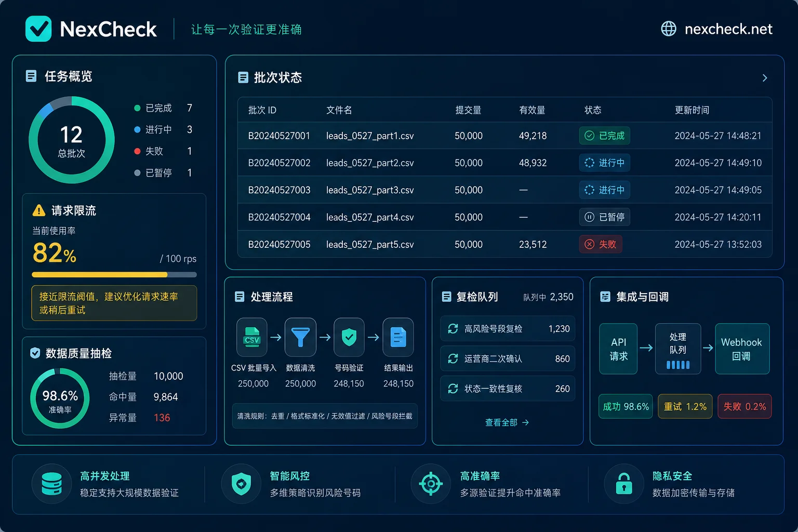Click the 高准确率 target icon
This screenshot has width=798, height=532.
pos(431,484)
